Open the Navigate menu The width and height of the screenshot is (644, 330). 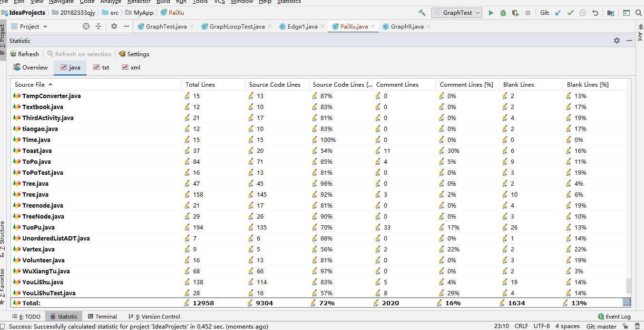point(61,2)
